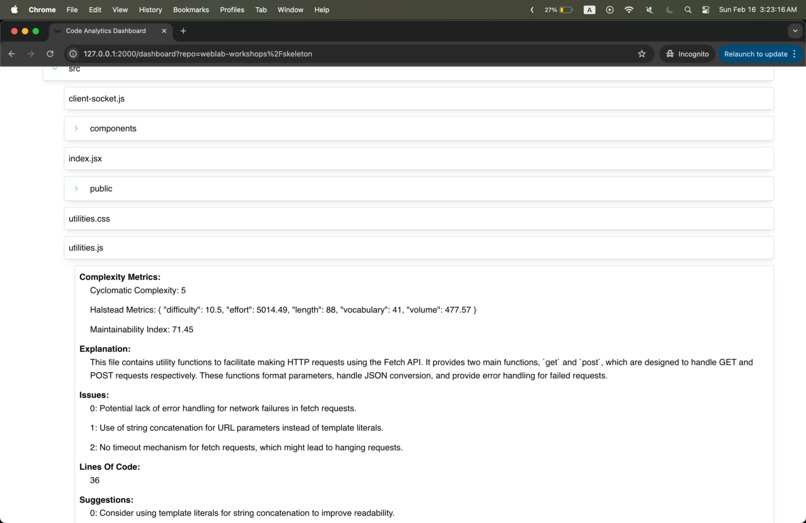Reload the dashboard page
Image resolution: width=806 pixels, height=523 pixels.
point(50,54)
